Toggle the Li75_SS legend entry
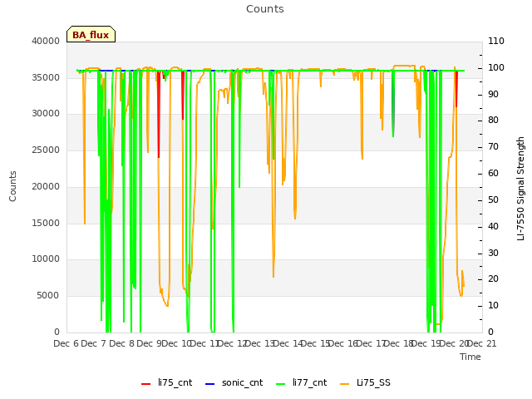 tap(365, 382)
